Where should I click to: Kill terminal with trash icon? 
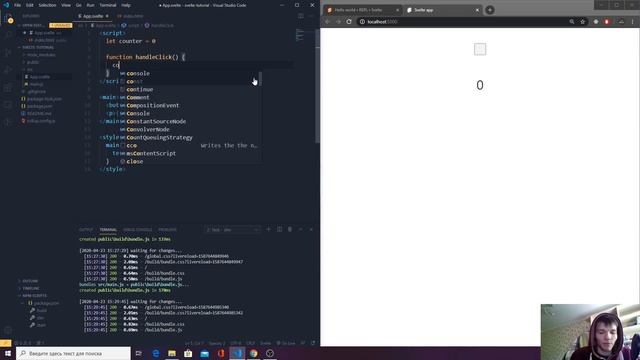(x=290, y=229)
